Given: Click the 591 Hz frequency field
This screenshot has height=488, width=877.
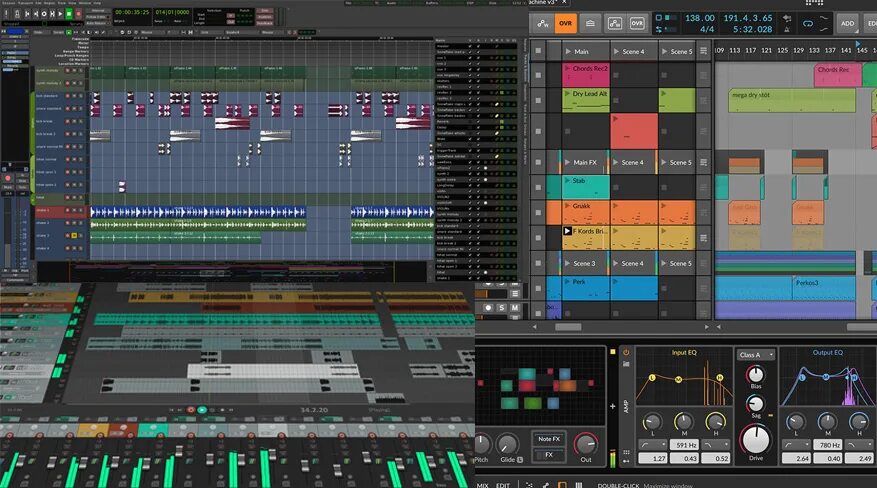Looking at the screenshot, I should coord(684,445).
